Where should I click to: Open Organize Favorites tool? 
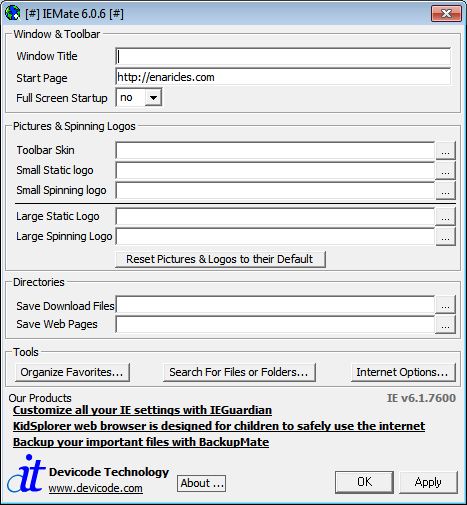click(x=72, y=372)
